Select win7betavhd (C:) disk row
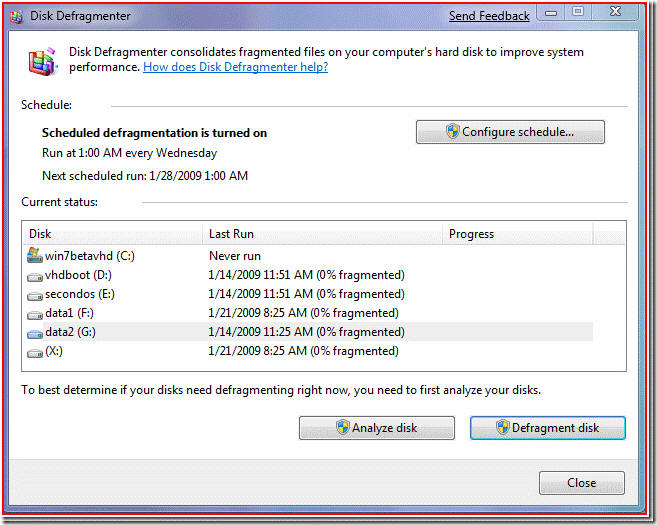The image size is (657, 525). (308, 256)
